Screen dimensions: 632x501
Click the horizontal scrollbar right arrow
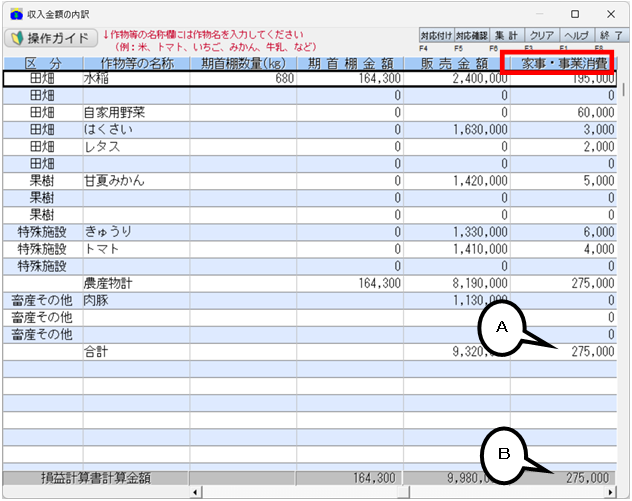[611, 492]
